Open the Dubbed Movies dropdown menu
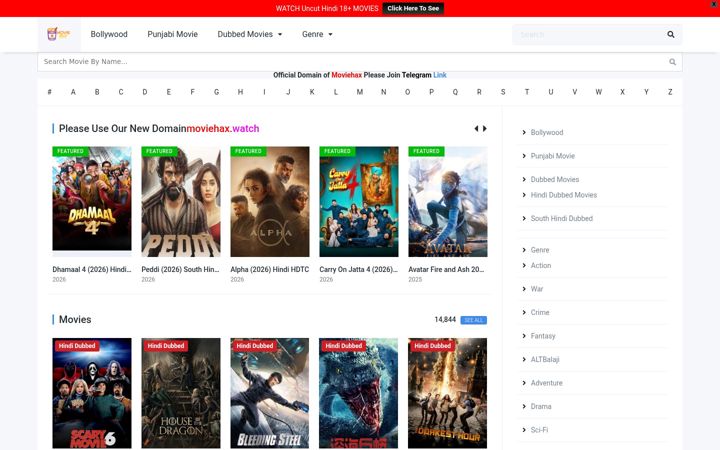 pos(249,34)
